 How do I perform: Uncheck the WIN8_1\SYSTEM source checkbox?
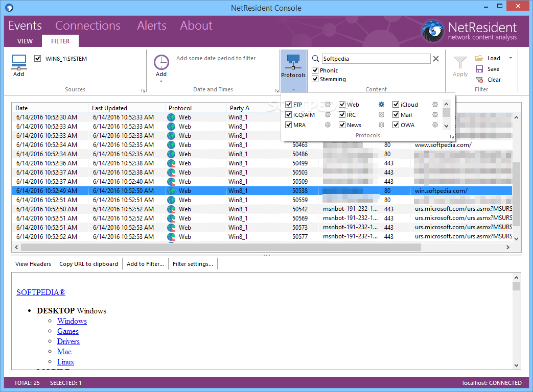point(38,58)
